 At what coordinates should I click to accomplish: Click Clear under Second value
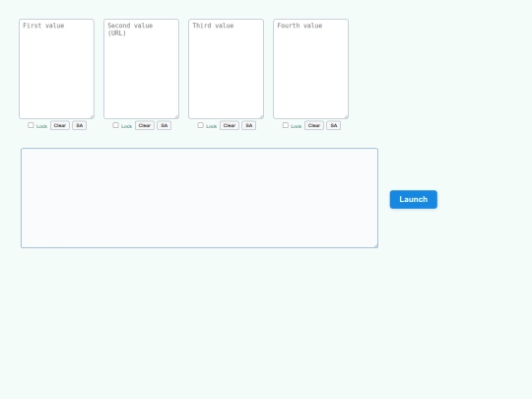coord(145,125)
